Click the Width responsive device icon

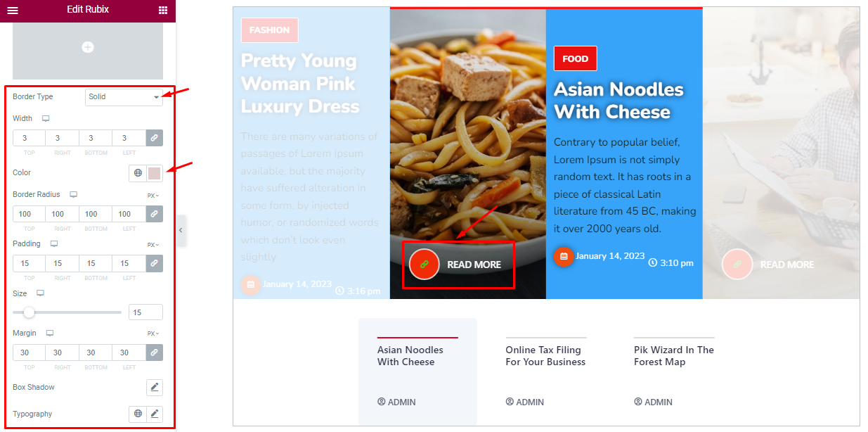tap(46, 119)
